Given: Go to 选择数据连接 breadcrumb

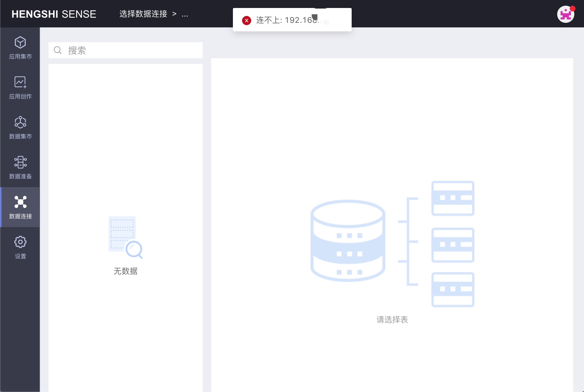Looking at the screenshot, I should point(143,14).
